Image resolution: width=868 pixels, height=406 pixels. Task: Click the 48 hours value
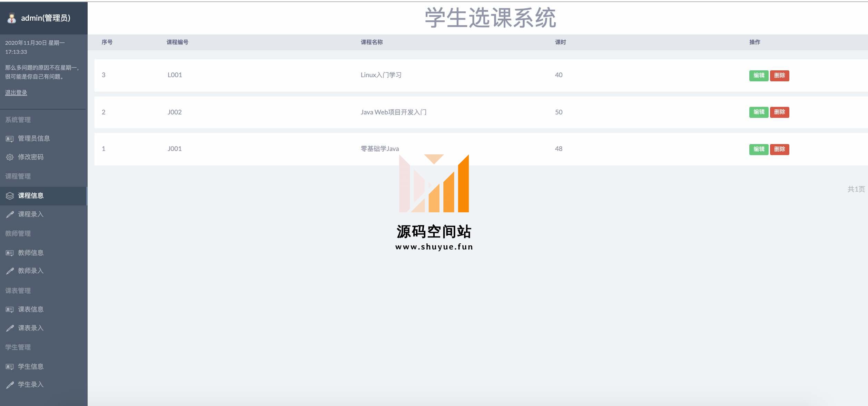tap(559, 149)
